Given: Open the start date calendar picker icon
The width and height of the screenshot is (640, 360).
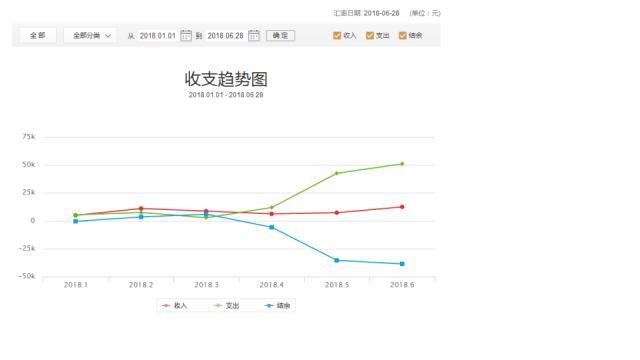Looking at the screenshot, I should point(186,36).
